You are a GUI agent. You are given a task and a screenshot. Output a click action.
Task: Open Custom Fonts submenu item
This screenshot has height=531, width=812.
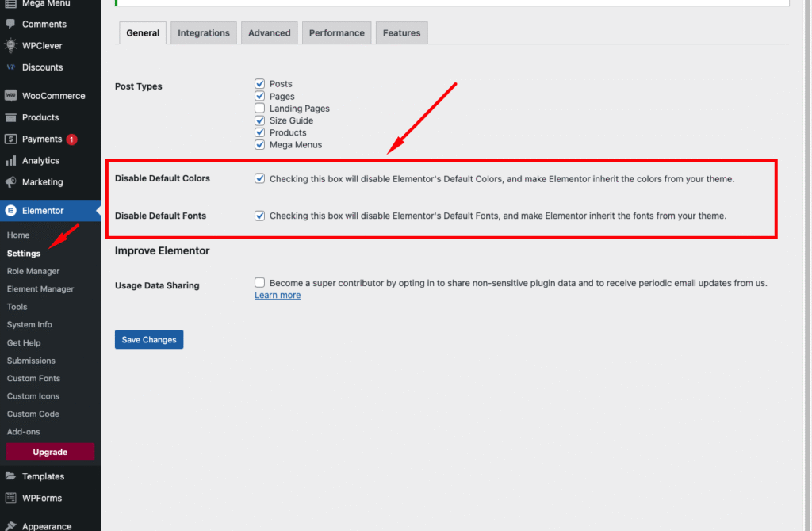pos(33,378)
